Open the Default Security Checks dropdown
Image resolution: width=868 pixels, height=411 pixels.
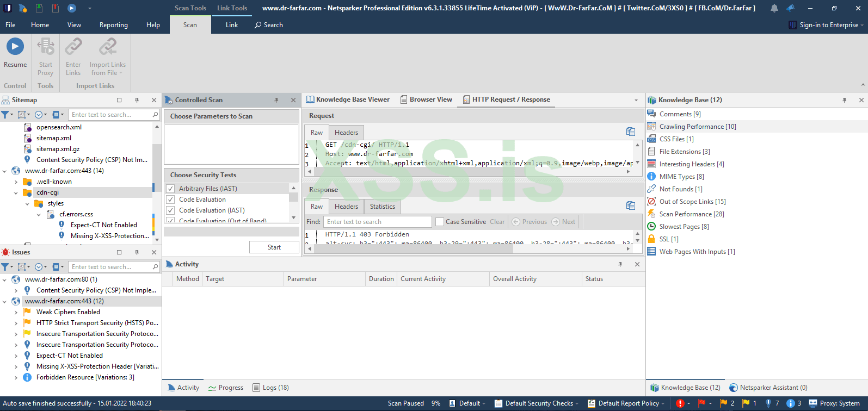pos(536,403)
